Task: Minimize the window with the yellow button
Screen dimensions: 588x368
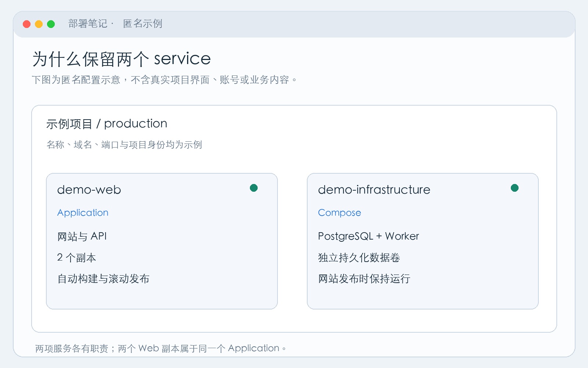Action: point(39,24)
